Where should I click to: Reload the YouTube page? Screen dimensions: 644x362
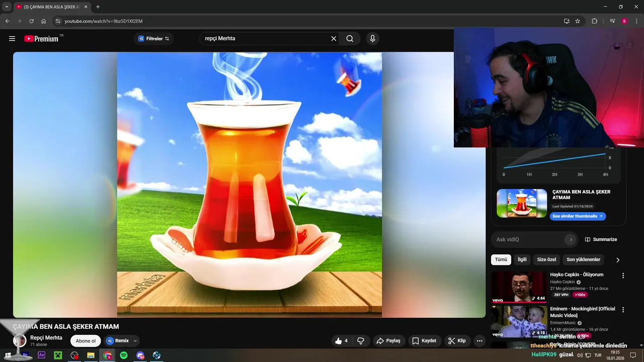[31, 21]
